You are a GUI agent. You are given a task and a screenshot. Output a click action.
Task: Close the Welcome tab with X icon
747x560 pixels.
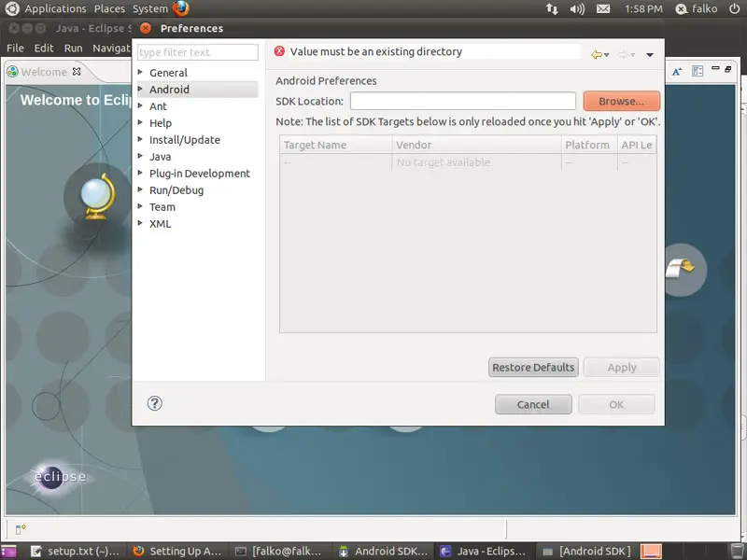pyautogui.click(x=77, y=72)
